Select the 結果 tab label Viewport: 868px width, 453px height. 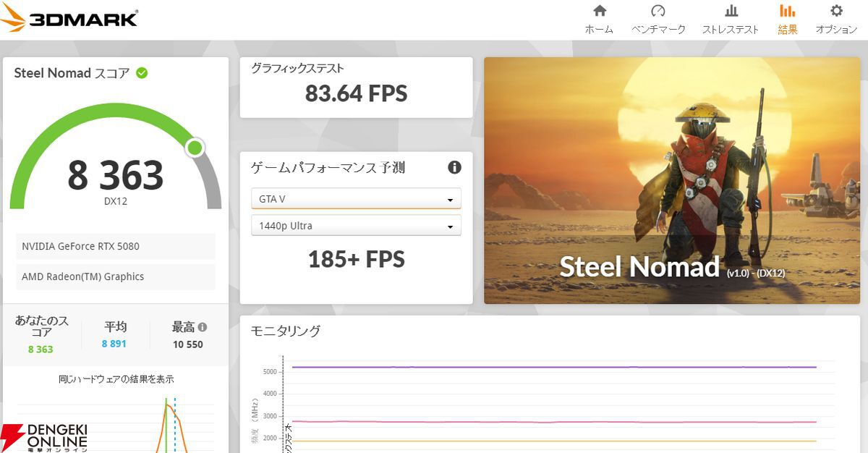click(x=788, y=30)
